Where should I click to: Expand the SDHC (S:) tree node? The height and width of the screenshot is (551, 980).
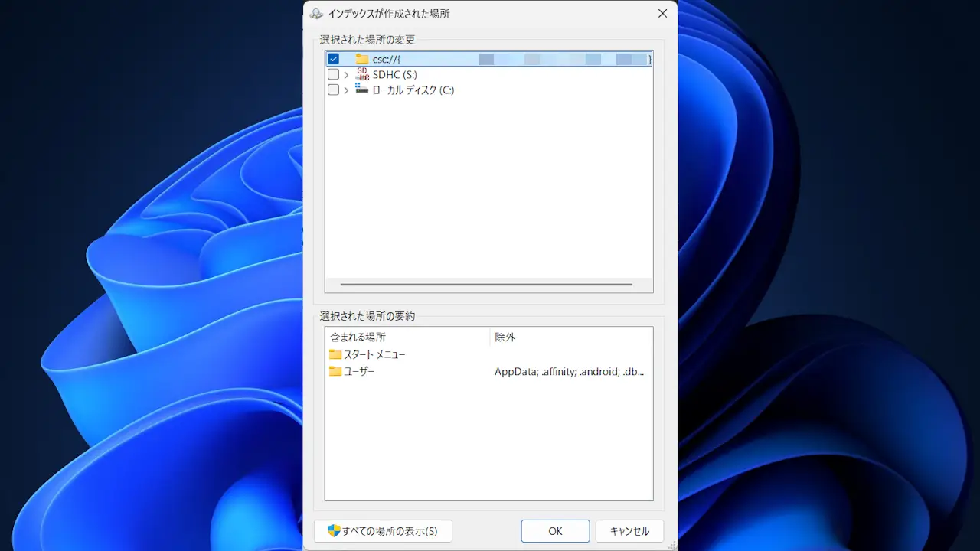pos(347,74)
